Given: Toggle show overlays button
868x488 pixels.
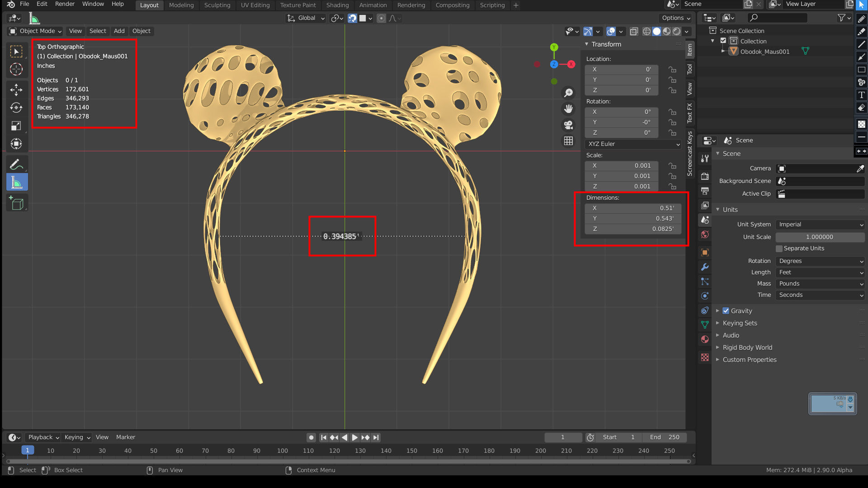Looking at the screenshot, I should tap(611, 31).
